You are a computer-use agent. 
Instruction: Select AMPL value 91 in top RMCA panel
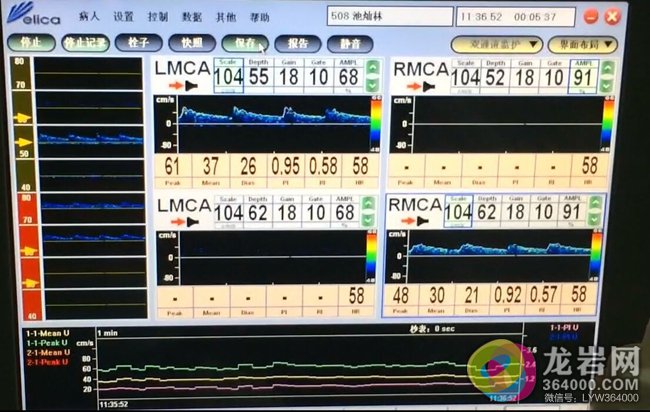click(x=583, y=78)
